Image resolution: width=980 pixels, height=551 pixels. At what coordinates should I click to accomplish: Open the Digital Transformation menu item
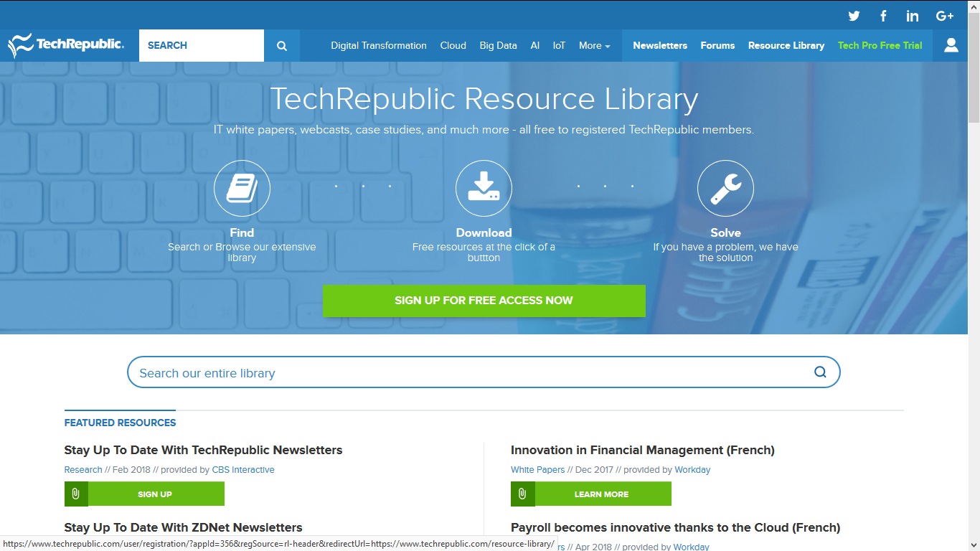pos(379,45)
